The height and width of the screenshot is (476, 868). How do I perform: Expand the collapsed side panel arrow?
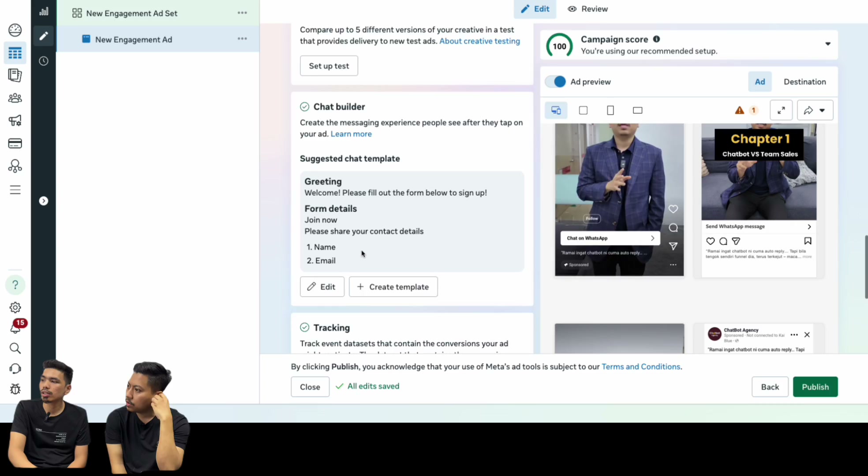43,201
